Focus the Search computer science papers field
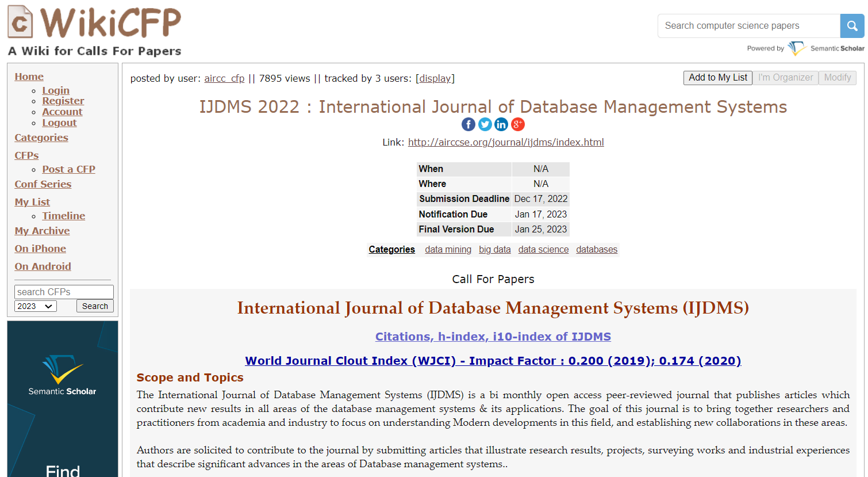Screen dimensions: 868x477 point(749,26)
